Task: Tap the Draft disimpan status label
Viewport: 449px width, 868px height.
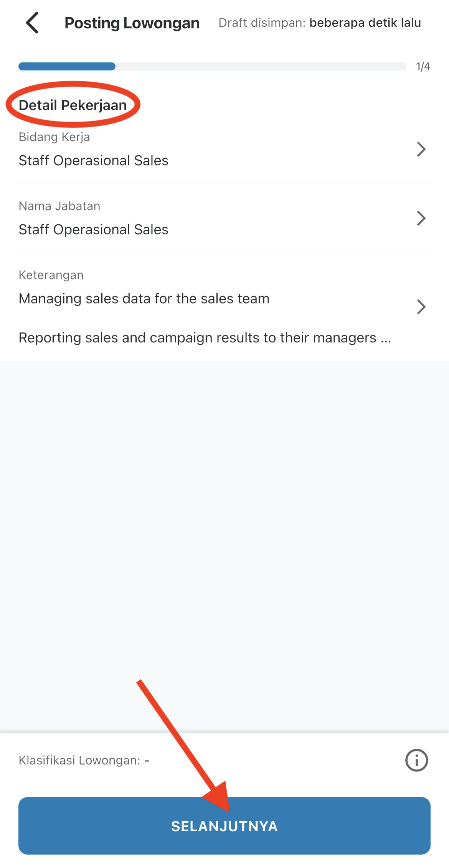Action: [262, 23]
